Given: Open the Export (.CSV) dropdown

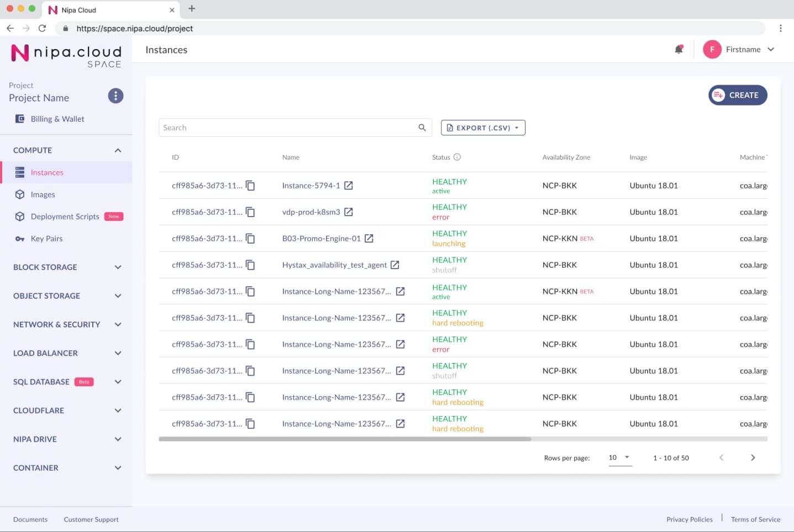Looking at the screenshot, I should pos(483,128).
